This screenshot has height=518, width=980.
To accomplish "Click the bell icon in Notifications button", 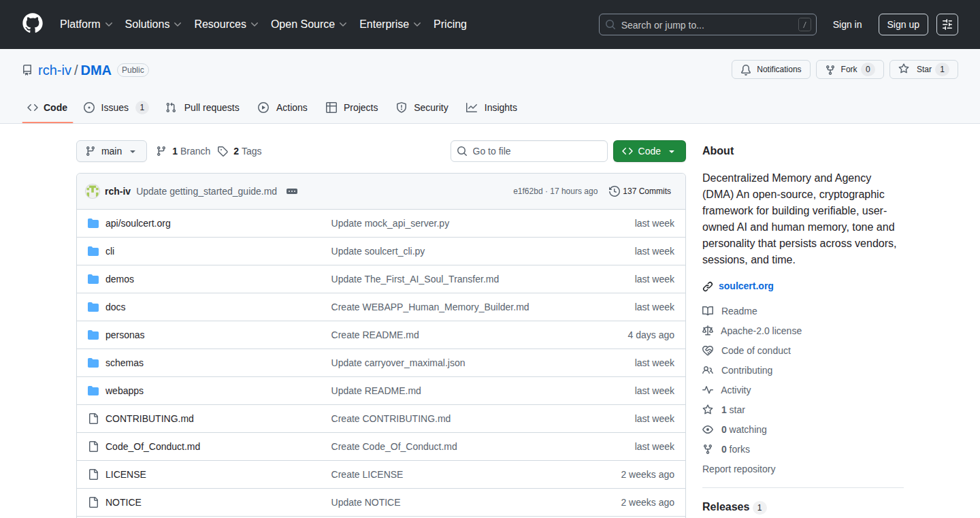I will [746, 69].
